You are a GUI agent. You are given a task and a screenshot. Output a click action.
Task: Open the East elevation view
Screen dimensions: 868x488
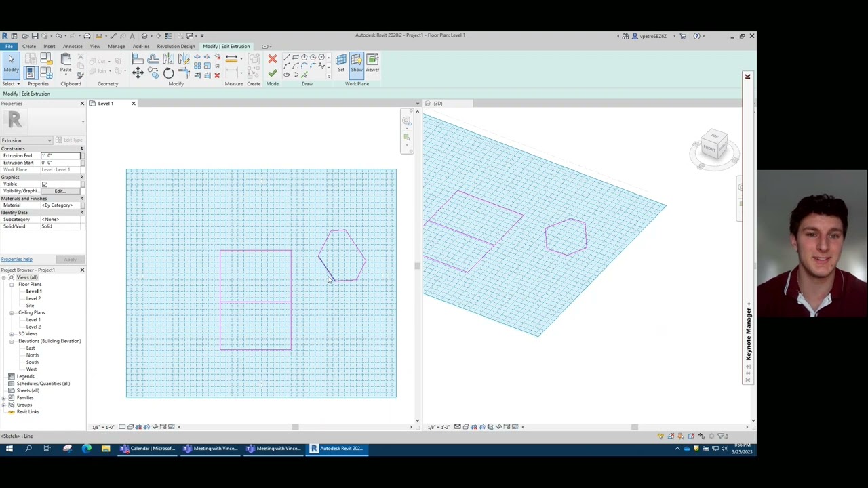click(x=31, y=348)
